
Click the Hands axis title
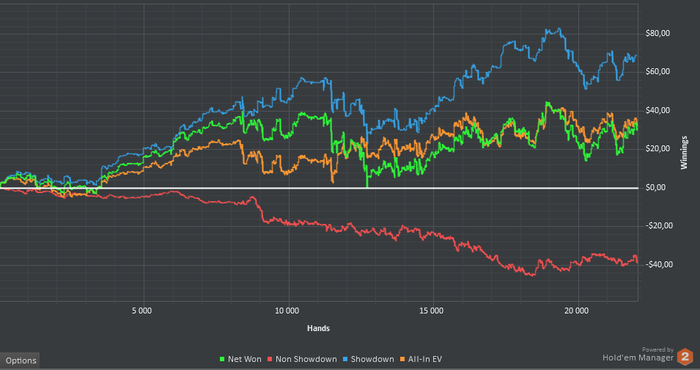pyautogui.click(x=318, y=328)
